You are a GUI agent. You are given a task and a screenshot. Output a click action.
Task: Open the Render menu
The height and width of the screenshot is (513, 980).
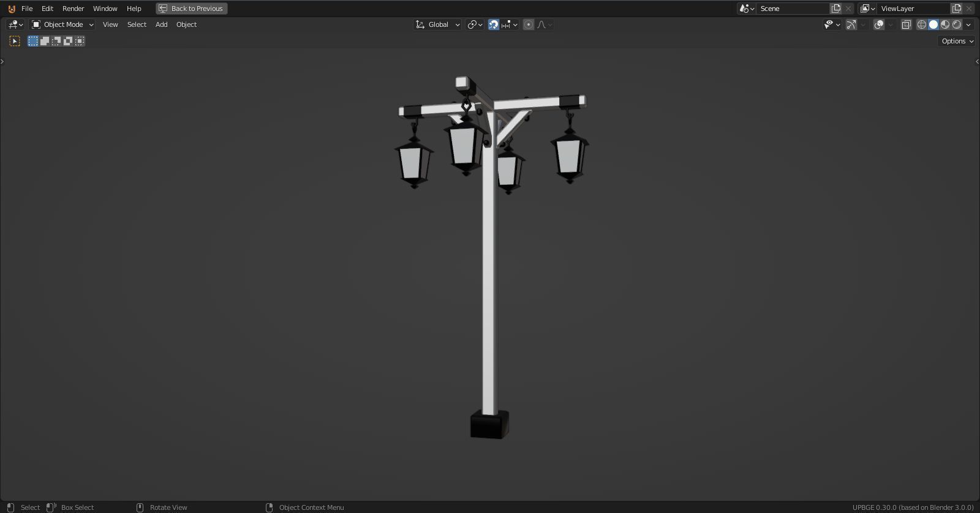click(x=73, y=9)
